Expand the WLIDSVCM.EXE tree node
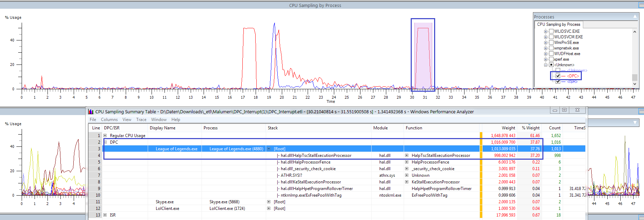The height and width of the screenshot is (220, 644). click(x=546, y=37)
